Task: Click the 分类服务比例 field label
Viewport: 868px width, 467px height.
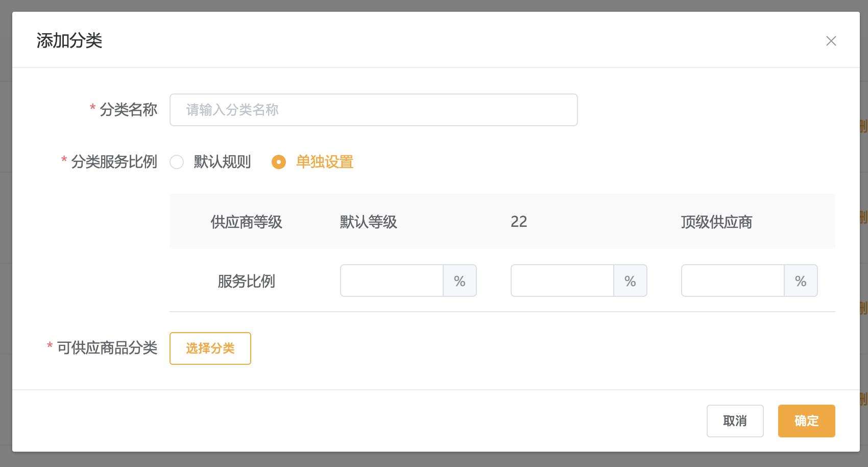Action: point(114,162)
